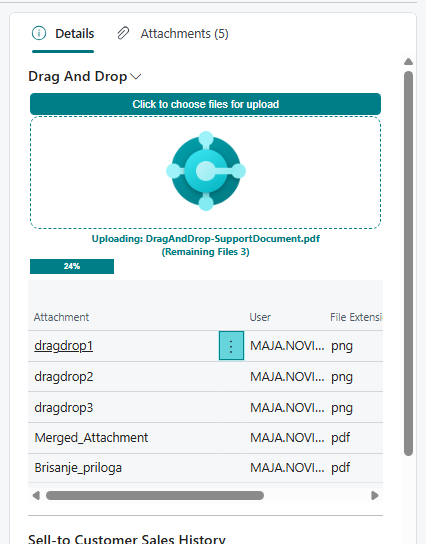426x544 pixels.
Task: Select the dragdrop3 attachment row
Action: pos(205,407)
